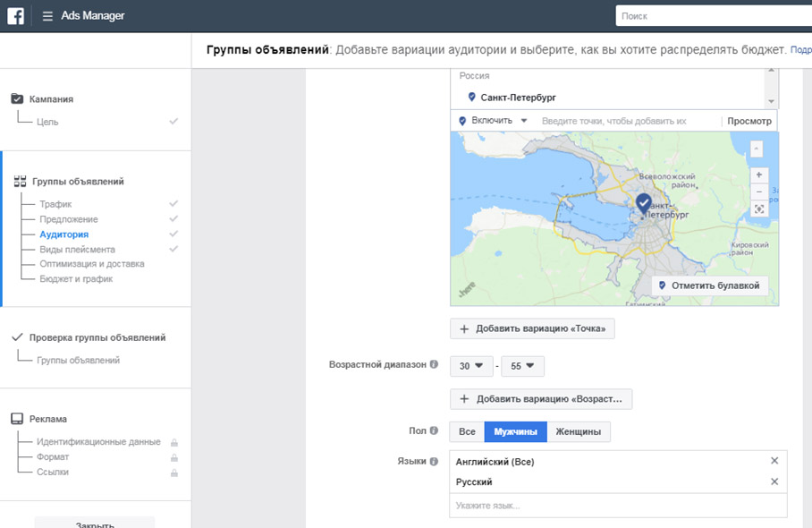Click the Facebook logo icon
812x528 pixels.
point(15,16)
